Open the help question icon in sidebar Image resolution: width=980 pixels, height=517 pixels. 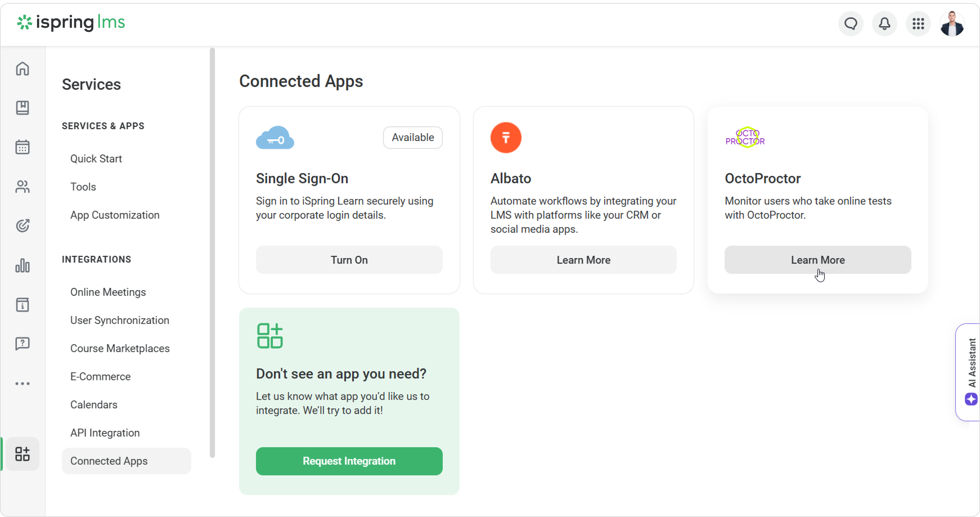pyautogui.click(x=23, y=344)
